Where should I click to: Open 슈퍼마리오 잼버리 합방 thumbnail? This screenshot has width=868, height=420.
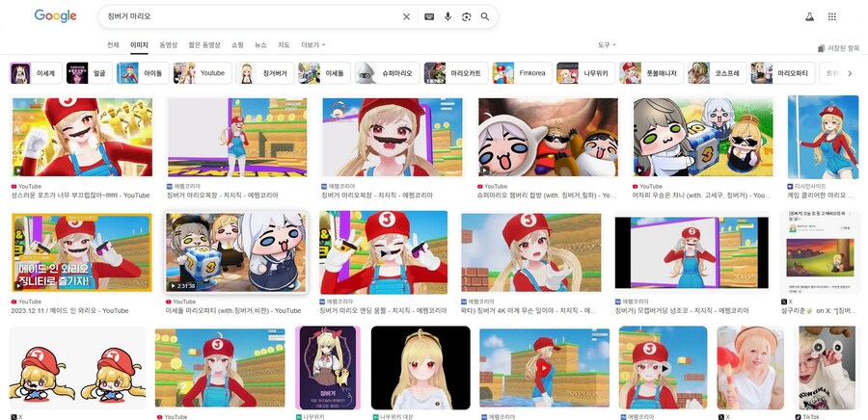[548, 137]
